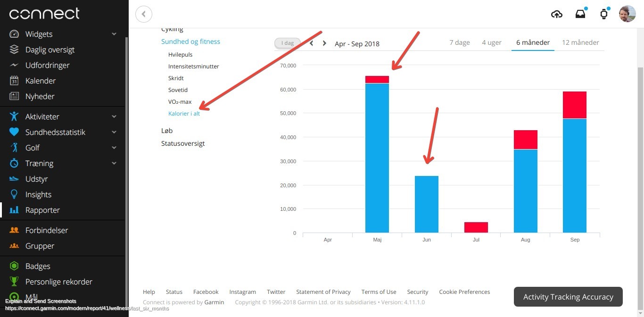Switch to the 12 måneder tab
Screen dimensions: 644x317
[580, 42]
